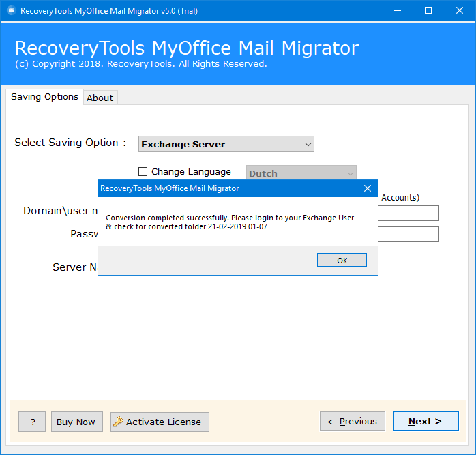Click the Buy Now button
The image size is (476, 455).
point(77,422)
